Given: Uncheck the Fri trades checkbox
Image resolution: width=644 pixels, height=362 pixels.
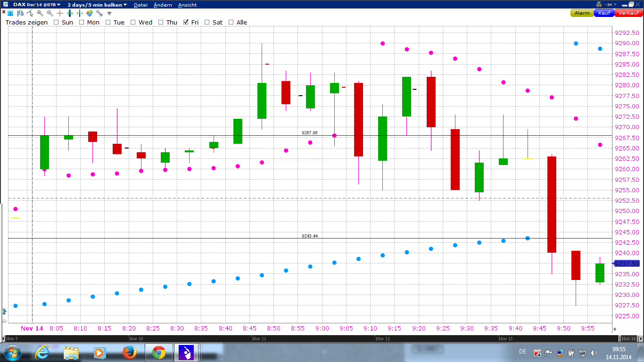Looking at the screenshot, I should (x=185, y=22).
